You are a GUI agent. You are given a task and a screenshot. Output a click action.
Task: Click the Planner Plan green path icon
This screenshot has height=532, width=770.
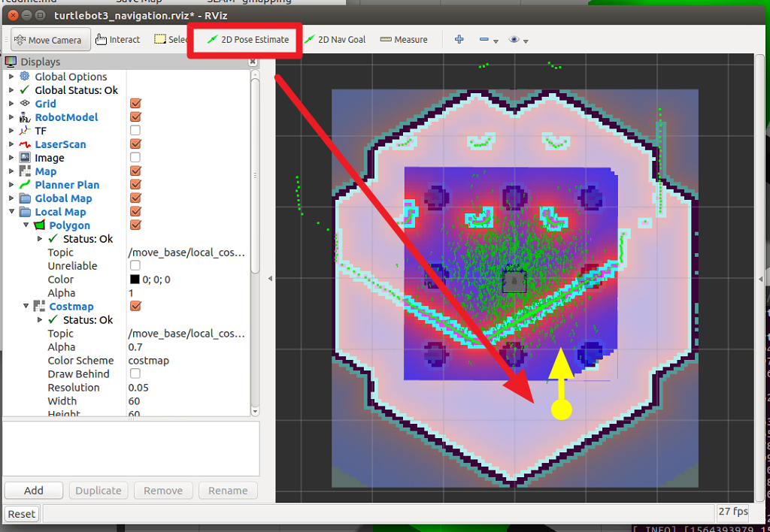tap(25, 185)
